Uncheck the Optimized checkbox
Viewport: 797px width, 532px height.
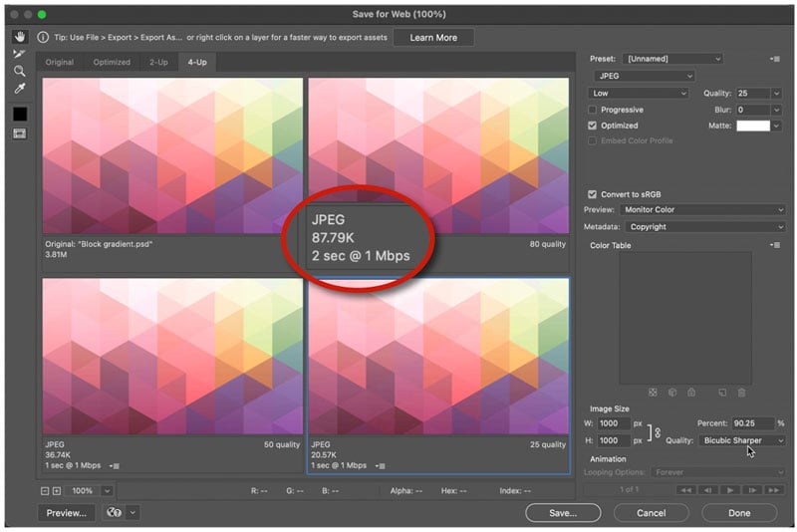coord(593,126)
